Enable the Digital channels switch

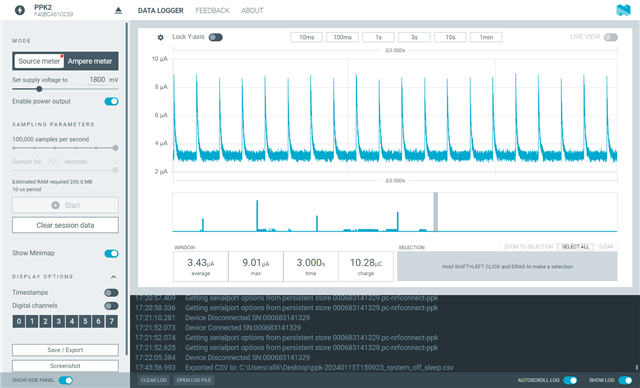tap(111, 306)
